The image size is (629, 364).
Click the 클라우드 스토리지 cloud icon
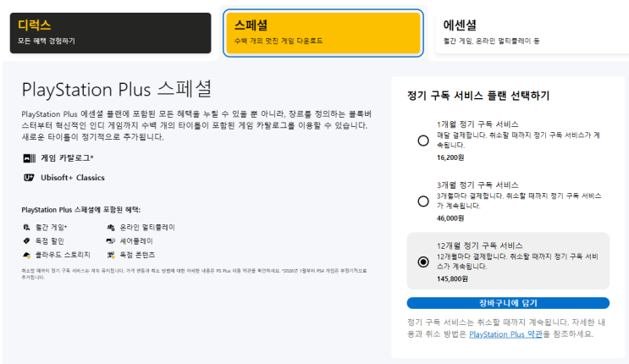pyautogui.click(x=26, y=255)
